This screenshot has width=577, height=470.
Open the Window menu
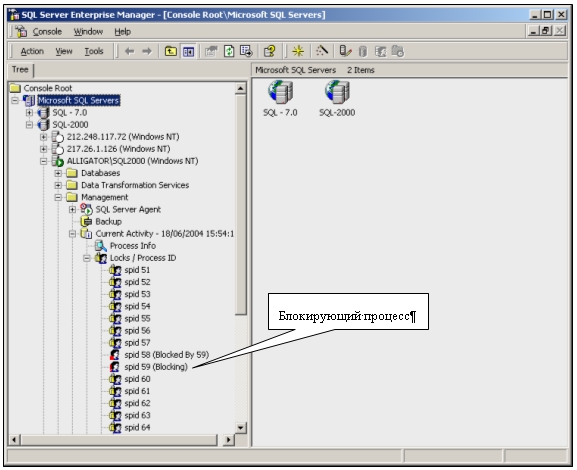click(x=88, y=32)
